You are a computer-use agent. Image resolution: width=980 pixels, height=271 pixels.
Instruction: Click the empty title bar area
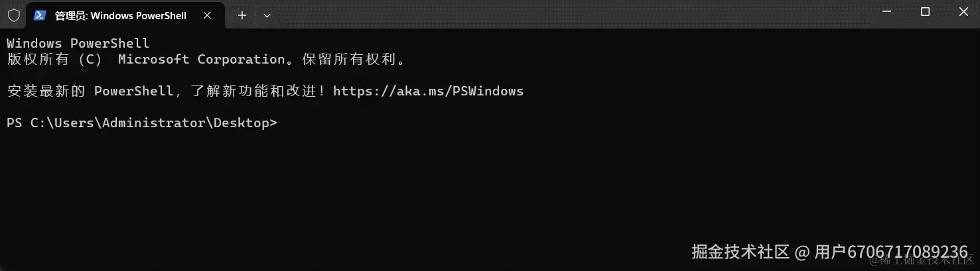tap(564, 15)
